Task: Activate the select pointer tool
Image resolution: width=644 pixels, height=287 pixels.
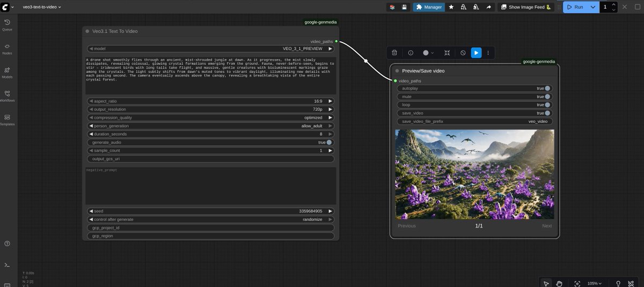Action: click(x=546, y=283)
